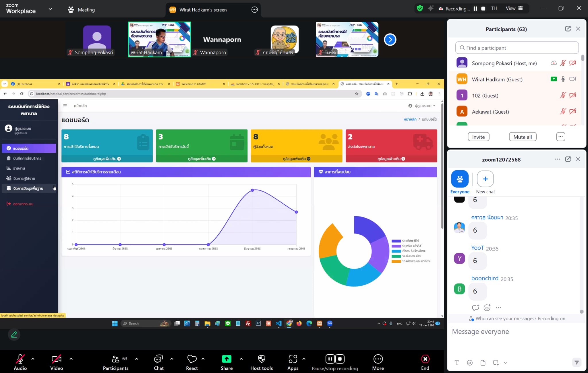Select Everyone chat channel

coord(460,179)
